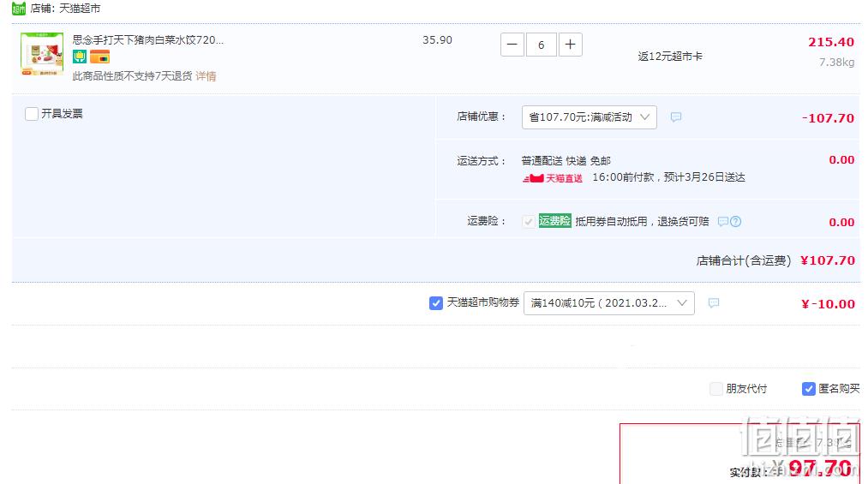The width and height of the screenshot is (868, 484).
Task: Open the 店铺优惠 discount dropdown
Action: point(589,117)
